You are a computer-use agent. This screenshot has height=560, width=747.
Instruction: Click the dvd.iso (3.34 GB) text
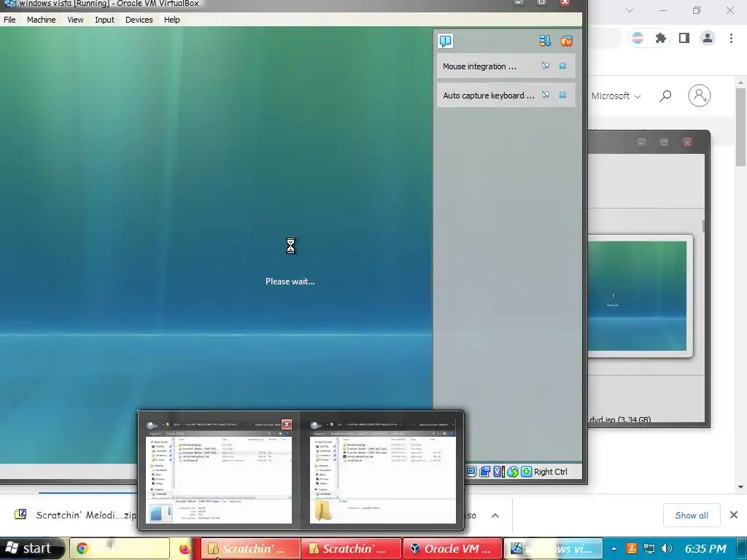pos(620,419)
